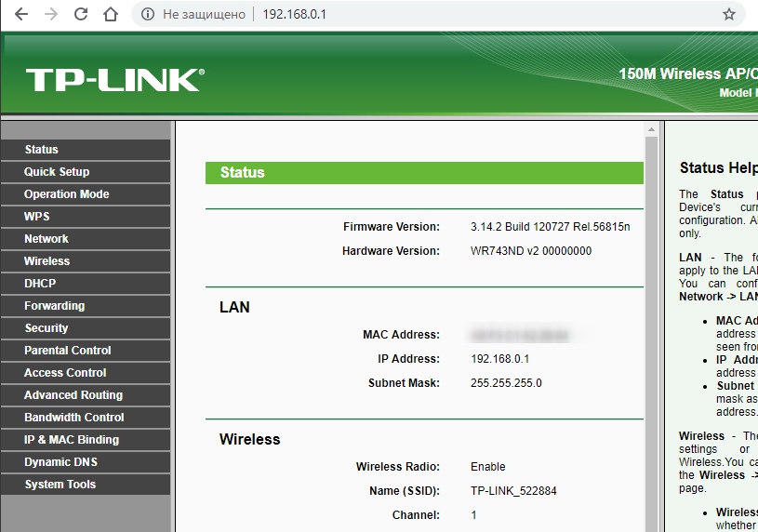Click the browser forward arrow
Viewport: 758px width, 532px height.
tap(51, 14)
